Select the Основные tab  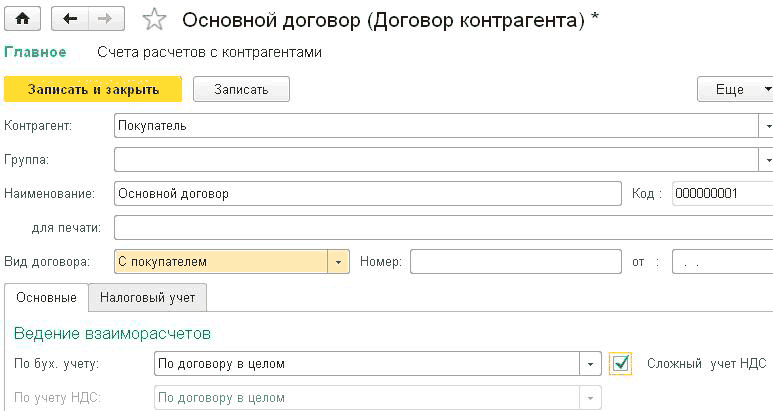[46, 298]
